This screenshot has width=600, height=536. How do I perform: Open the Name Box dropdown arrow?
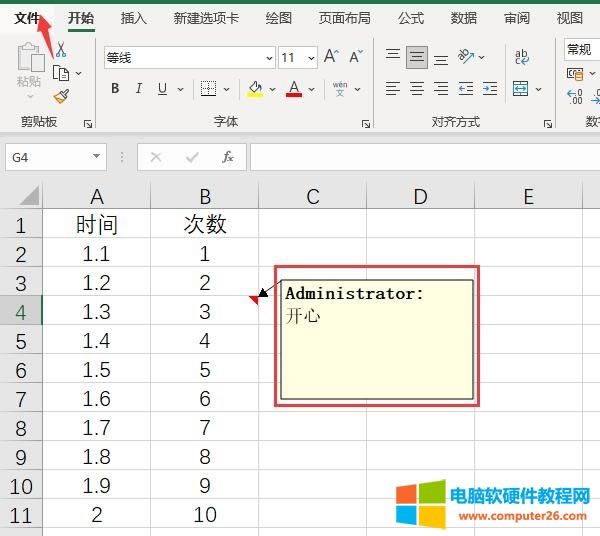tap(96, 157)
